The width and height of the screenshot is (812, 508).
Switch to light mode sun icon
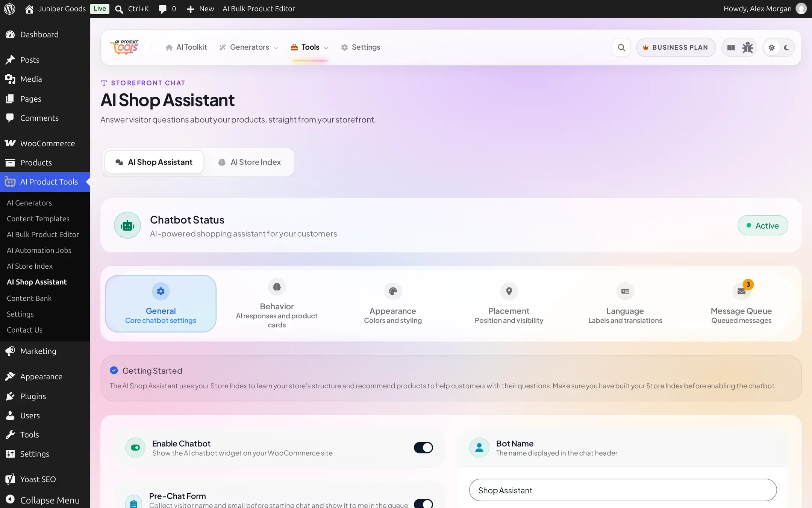pyautogui.click(x=771, y=47)
